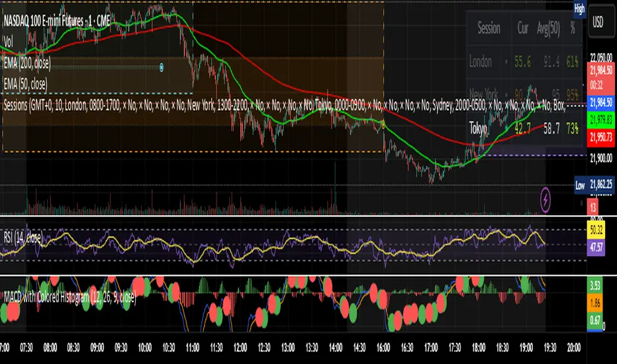
Task: Click the Session column header in the table
Action: coord(489,28)
